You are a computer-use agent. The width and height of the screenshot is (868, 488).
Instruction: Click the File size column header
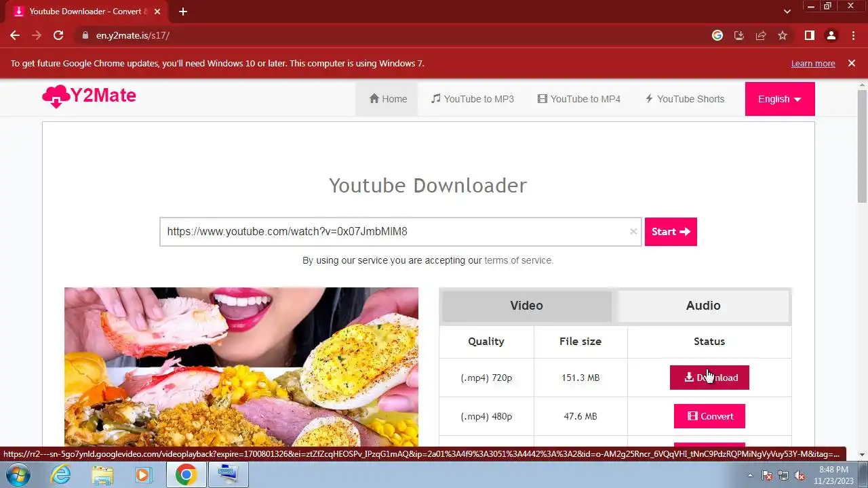tap(580, 342)
